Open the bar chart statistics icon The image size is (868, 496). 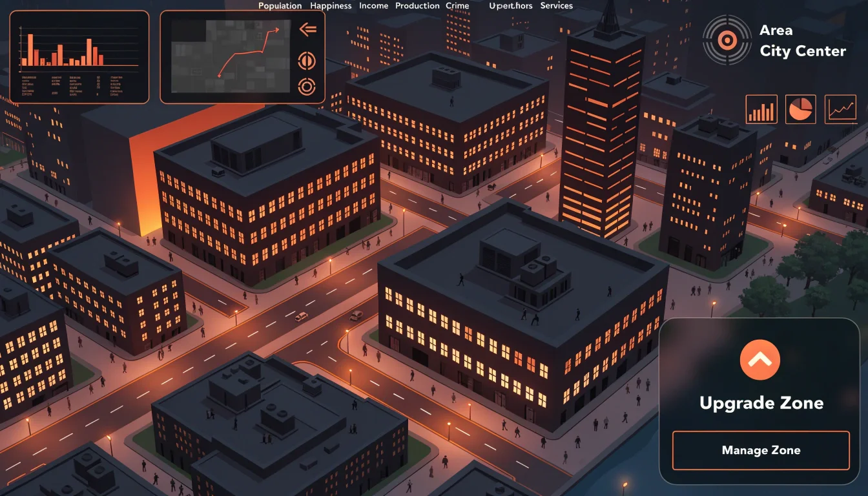pyautogui.click(x=761, y=109)
